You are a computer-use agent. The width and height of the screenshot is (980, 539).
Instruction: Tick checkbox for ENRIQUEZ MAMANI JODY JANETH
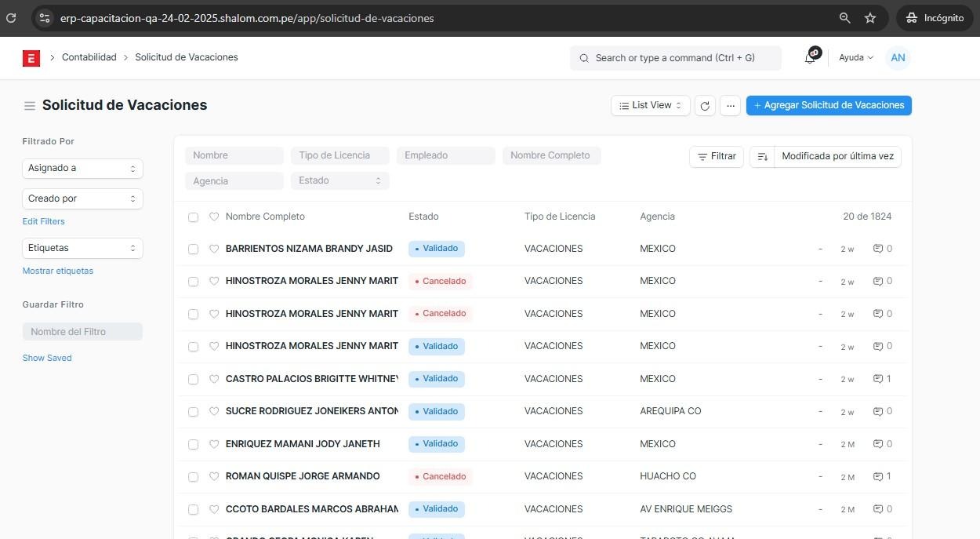(194, 444)
